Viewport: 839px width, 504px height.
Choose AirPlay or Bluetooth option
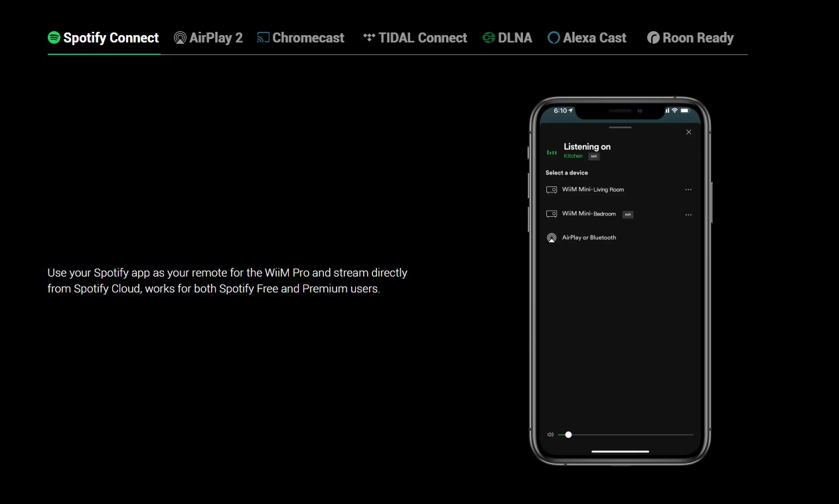click(589, 237)
